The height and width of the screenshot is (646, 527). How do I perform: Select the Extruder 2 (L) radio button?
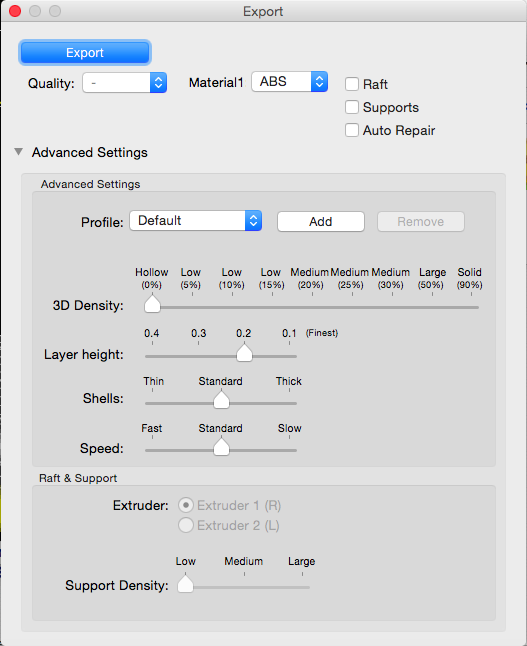(x=186, y=525)
